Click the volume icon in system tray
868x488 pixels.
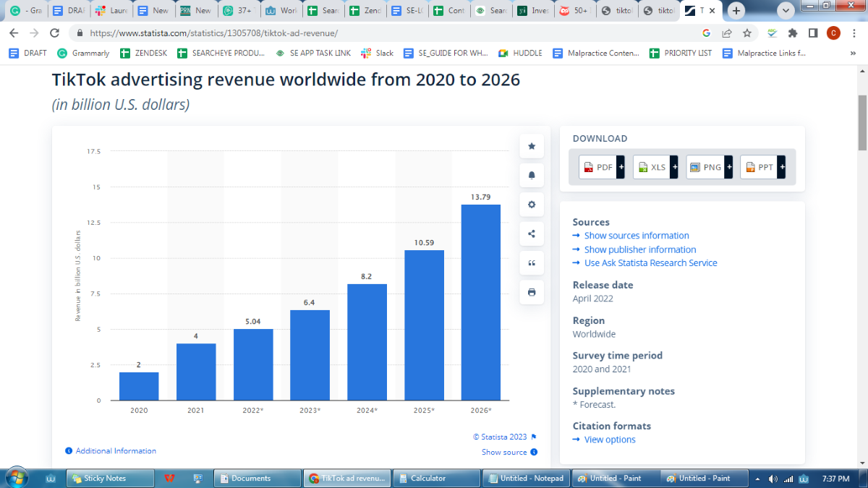[x=773, y=479]
